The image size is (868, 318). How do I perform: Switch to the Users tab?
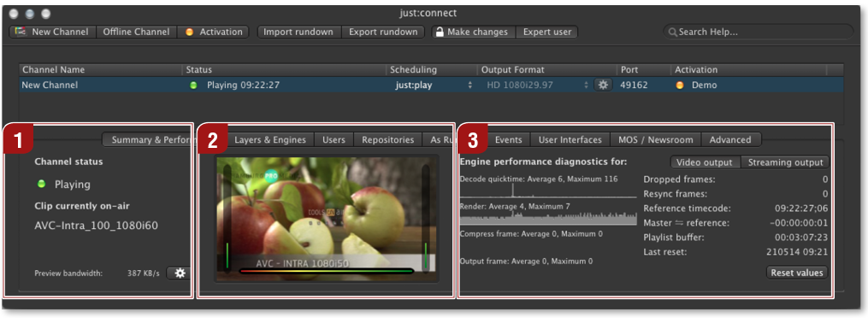pos(334,140)
